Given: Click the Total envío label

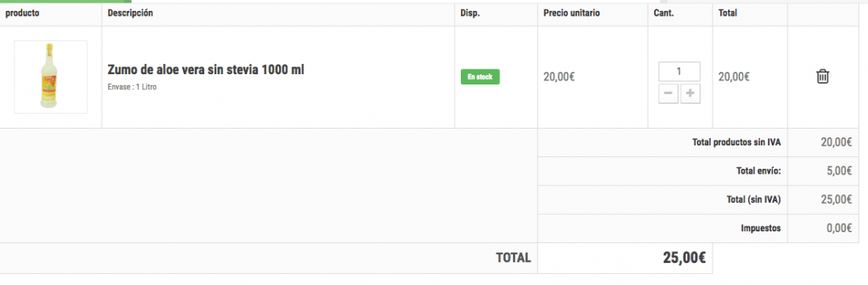Looking at the screenshot, I should click(758, 171).
